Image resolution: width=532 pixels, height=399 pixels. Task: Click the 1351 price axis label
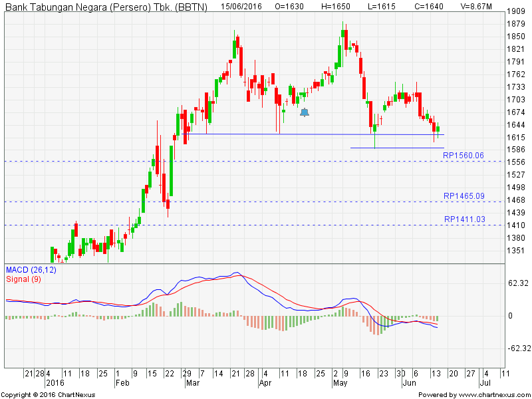tap(516, 251)
